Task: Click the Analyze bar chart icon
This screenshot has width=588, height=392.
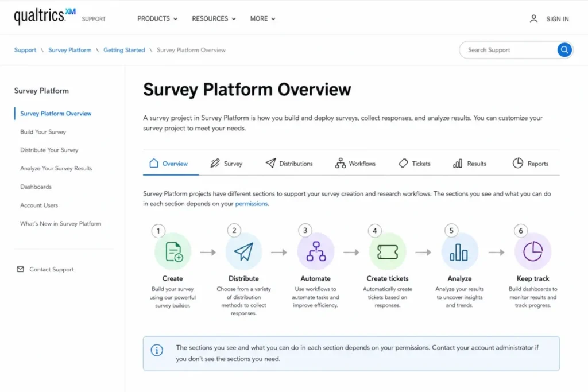Action: pos(459,252)
